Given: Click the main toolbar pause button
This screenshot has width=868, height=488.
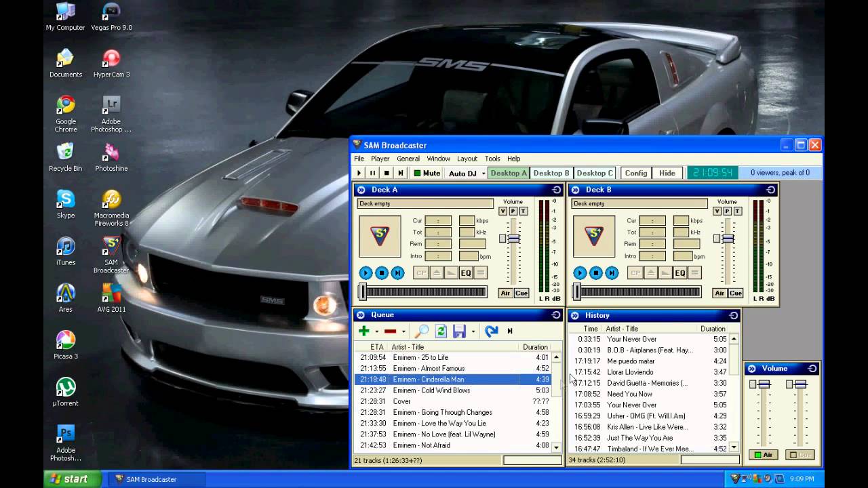Looking at the screenshot, I should pos(372,174).
